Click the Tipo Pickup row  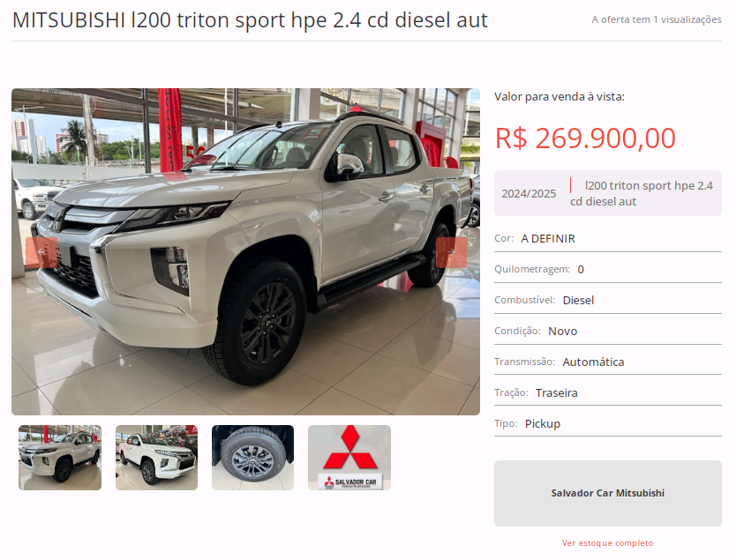pos(608,423)
